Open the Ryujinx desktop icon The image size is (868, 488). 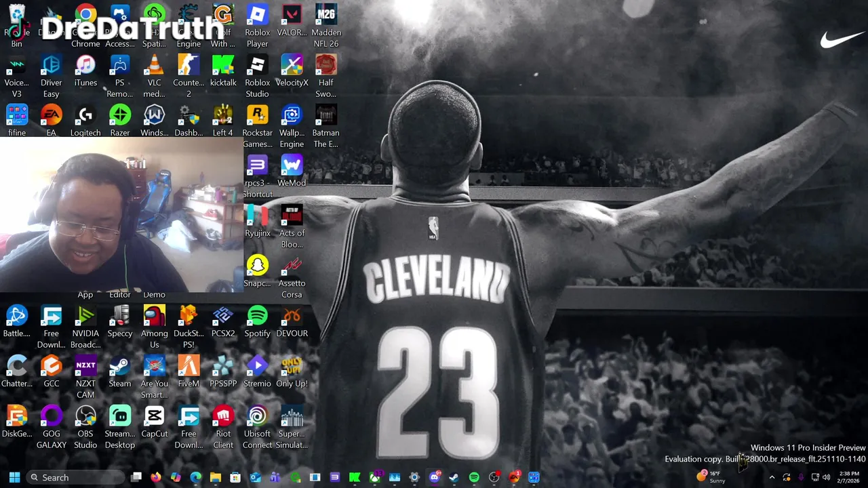(x=257, y=221)
